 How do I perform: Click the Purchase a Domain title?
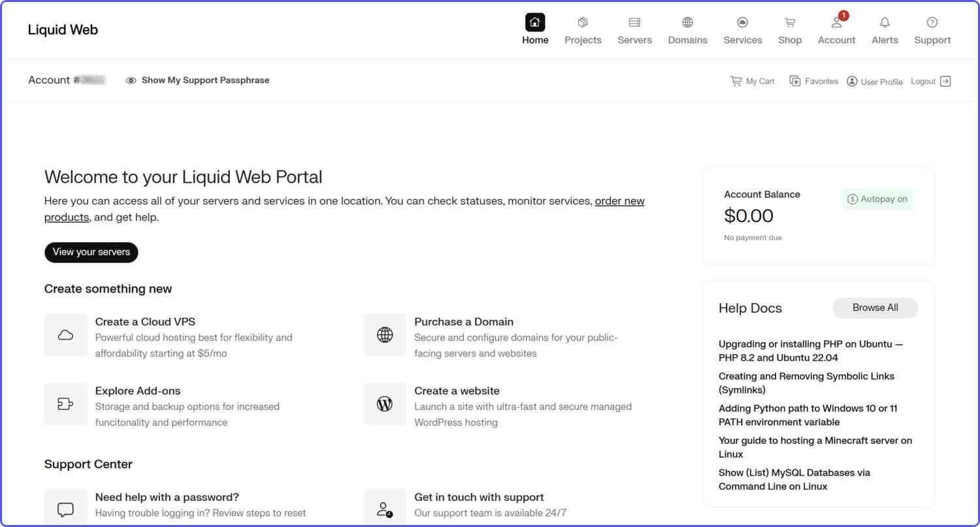(464, 321)
